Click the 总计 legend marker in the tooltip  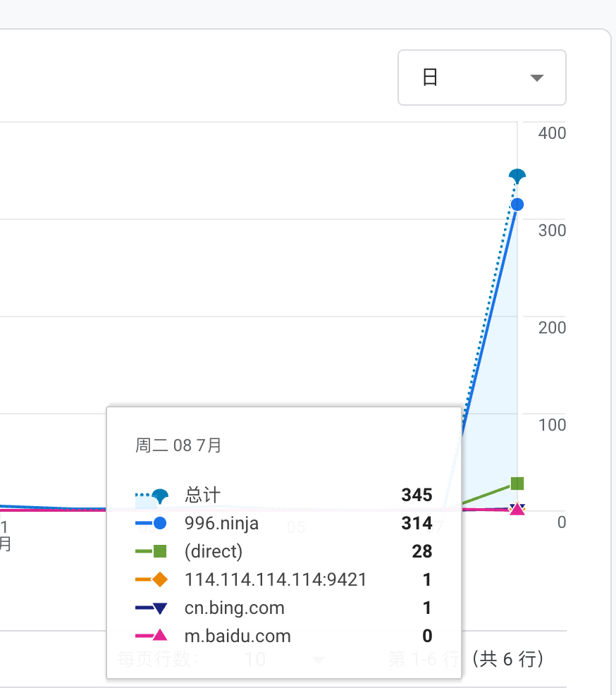point(160,496)
